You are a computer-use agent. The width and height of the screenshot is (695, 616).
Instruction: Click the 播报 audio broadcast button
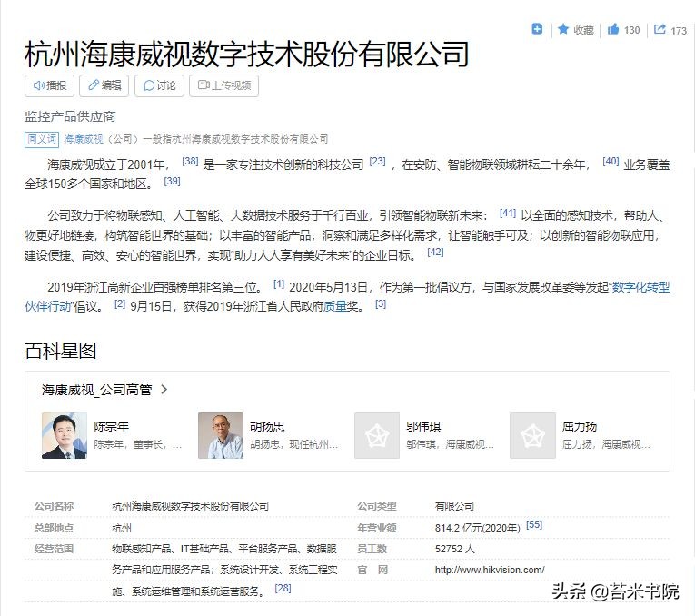coord(49,85)
